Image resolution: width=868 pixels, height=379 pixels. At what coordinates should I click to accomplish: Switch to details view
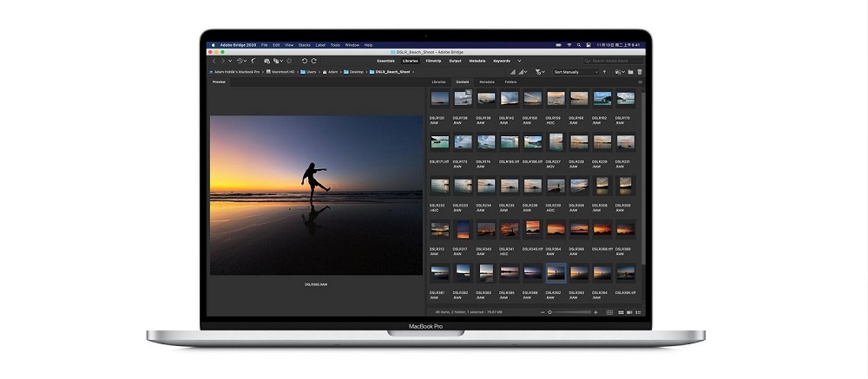629,312
